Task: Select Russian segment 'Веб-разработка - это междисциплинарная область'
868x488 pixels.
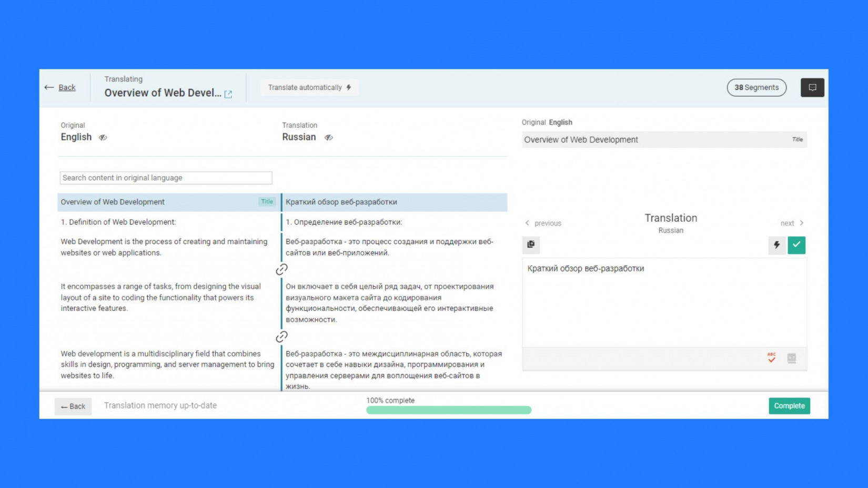Action: [x=395, y=370]
